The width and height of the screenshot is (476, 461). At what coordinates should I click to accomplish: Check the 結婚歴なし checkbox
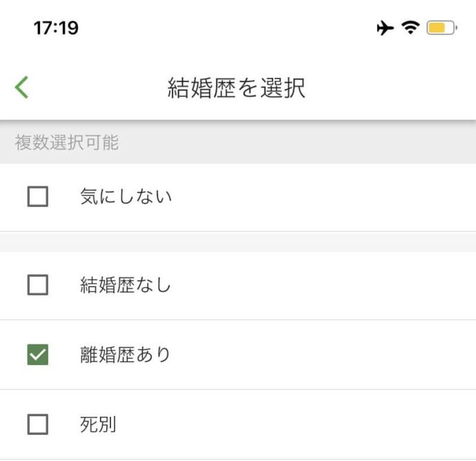(x=38, y=285)
